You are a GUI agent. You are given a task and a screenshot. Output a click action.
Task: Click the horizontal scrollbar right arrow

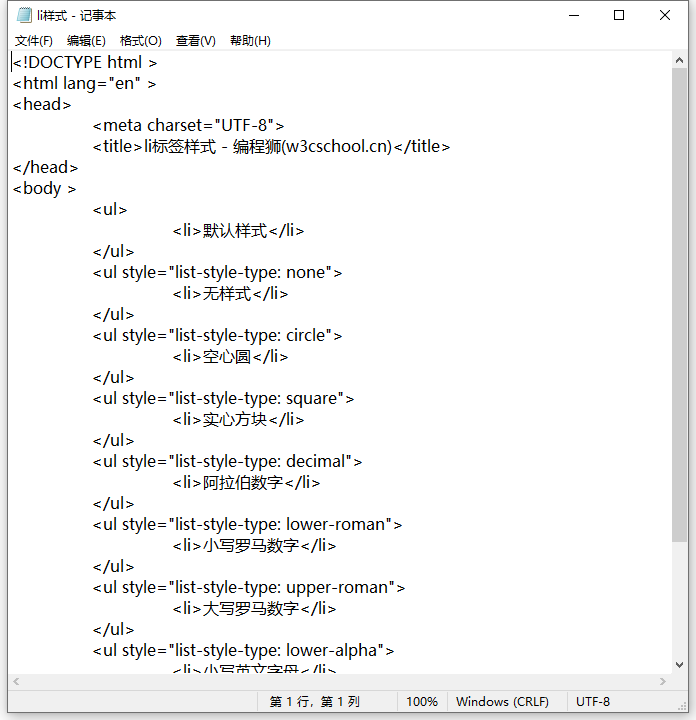[x=663, y=681]
